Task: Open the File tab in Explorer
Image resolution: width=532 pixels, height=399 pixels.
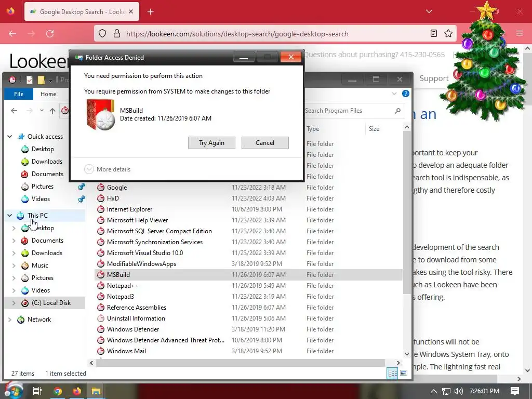Action: 19,94
